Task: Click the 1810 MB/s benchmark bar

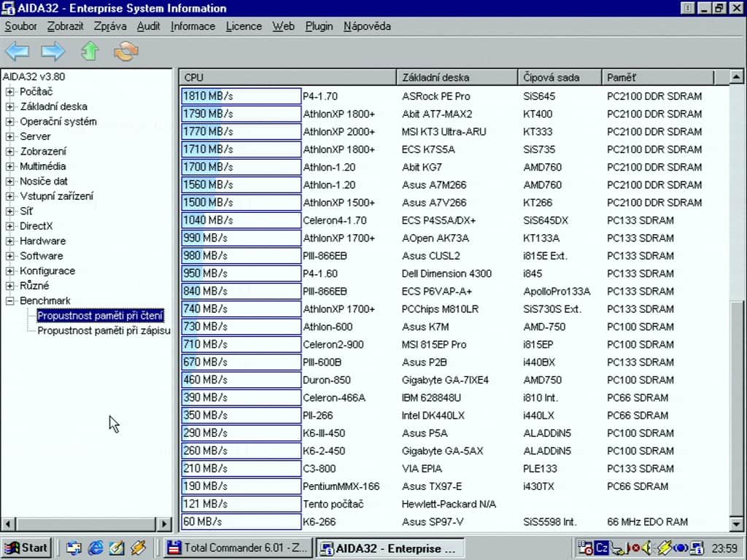Action: point(241,96)
